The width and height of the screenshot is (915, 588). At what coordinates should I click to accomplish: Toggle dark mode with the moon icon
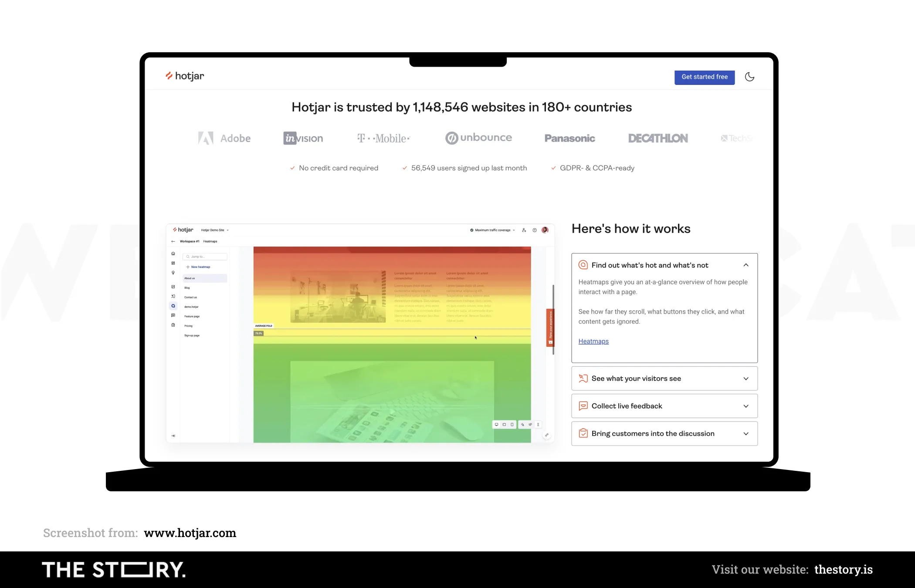(x=749, y=77)
